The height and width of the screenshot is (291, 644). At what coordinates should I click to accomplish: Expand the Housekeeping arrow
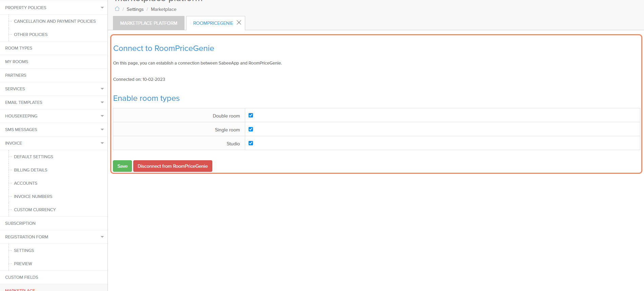(102, 116)
